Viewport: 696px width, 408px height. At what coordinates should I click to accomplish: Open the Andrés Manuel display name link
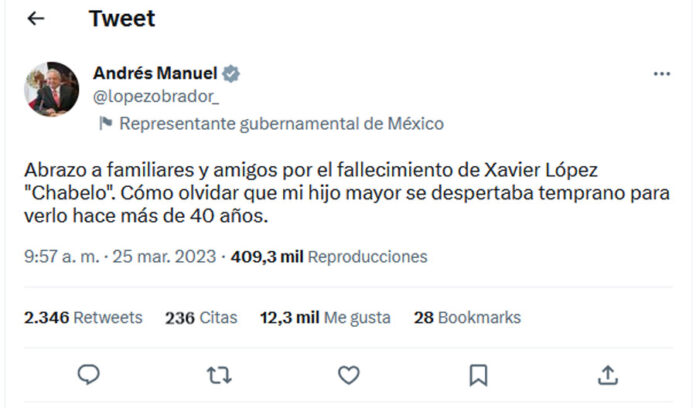(155, 73)
